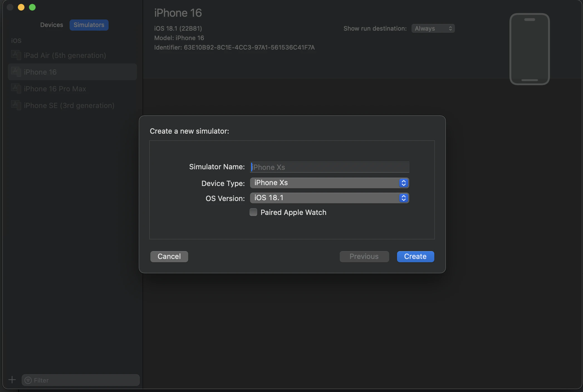Click the green zoom window button
Viewport: 583px width, 392px height.
(32, 7)
